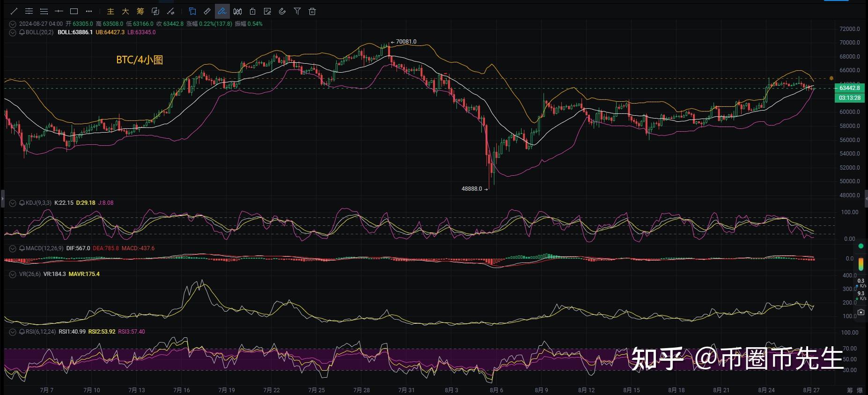Select the horizontal lines with nodes tool

coord(29,11)
